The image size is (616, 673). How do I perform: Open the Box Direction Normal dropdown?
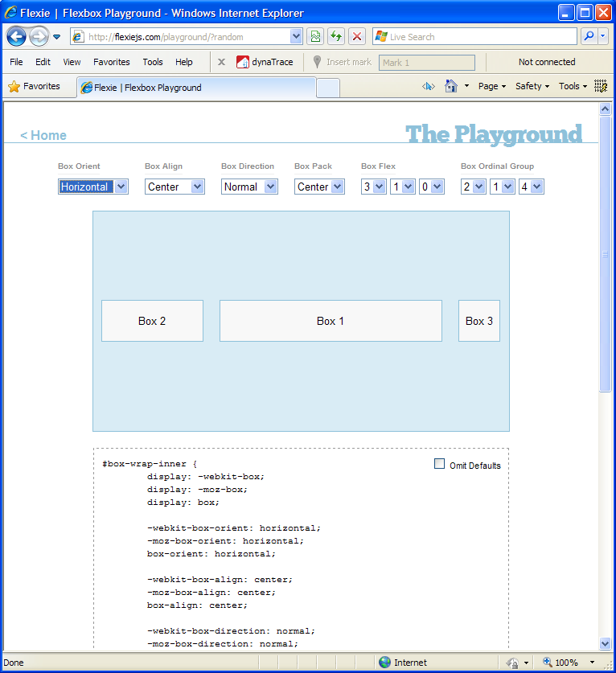pyautogui.click(x=249, y=187)
